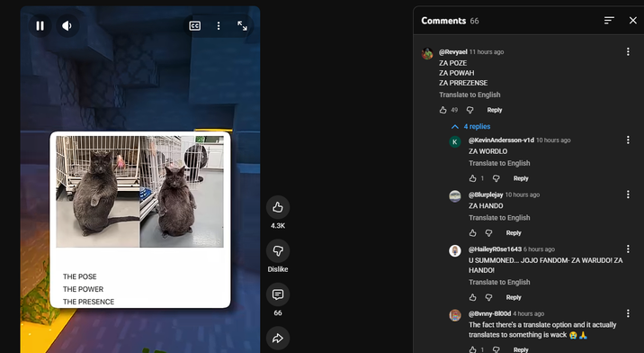Open @Bvnny-Bl00d's avatar

(x=454, y=315)
